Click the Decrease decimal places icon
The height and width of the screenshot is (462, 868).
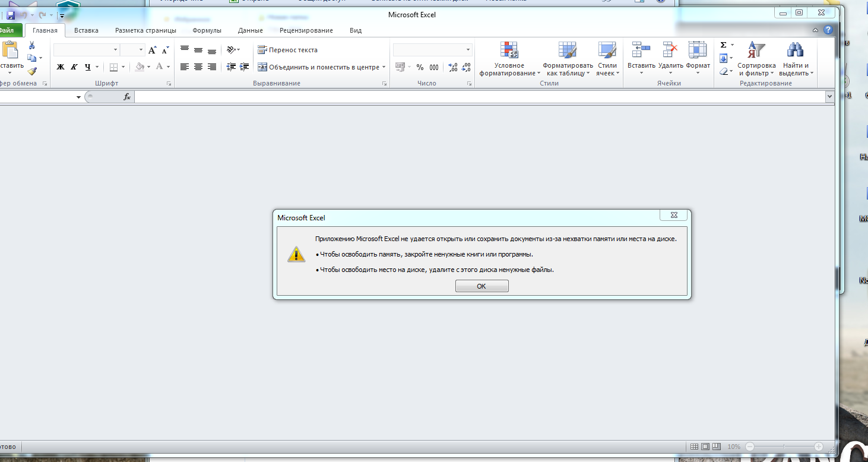point(467,67)
